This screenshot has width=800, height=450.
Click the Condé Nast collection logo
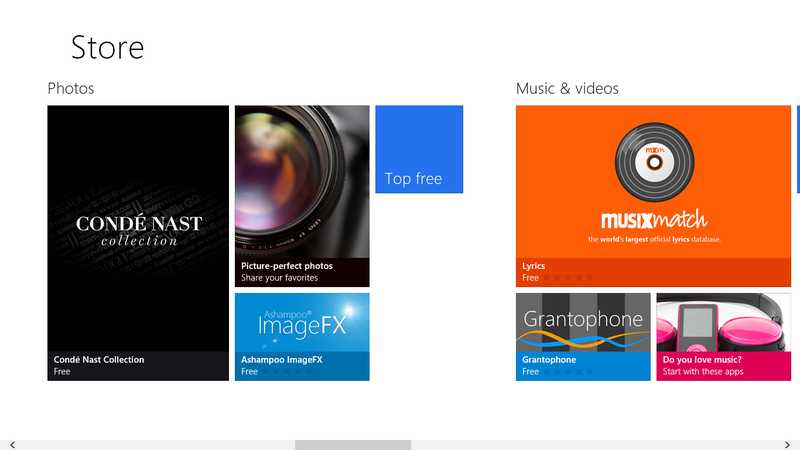139,231
